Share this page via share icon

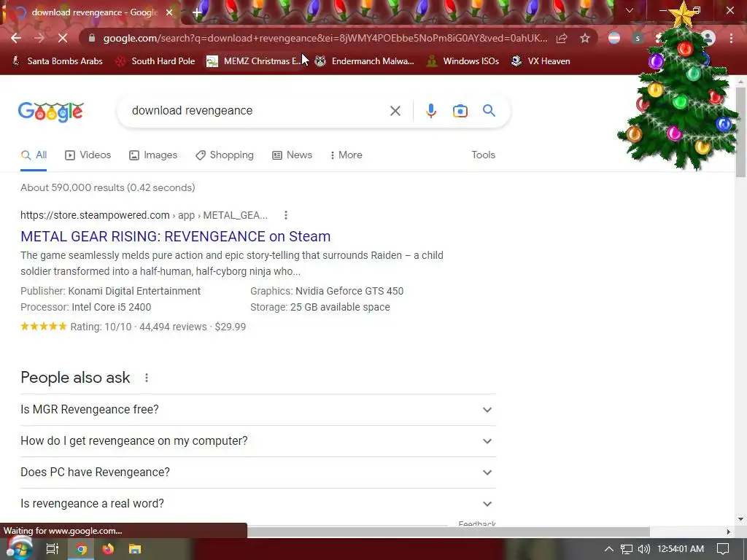pyautogui.click(x=562, y=38)
